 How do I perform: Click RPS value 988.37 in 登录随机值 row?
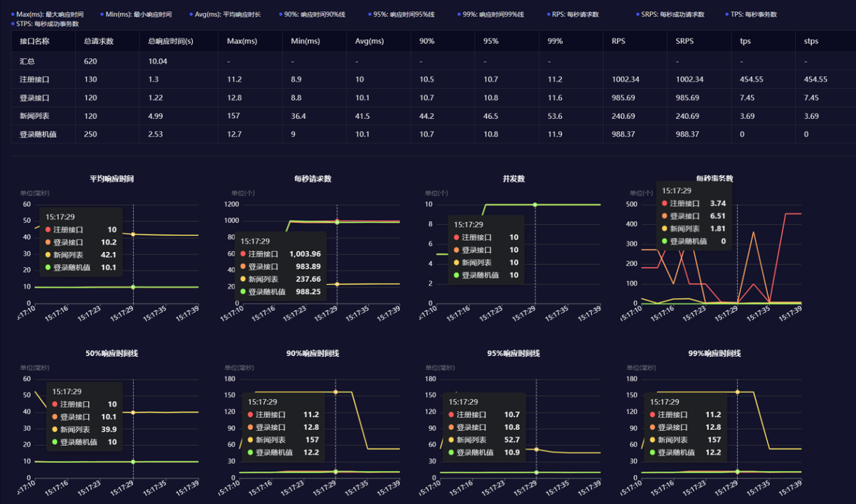(x=623, y=134)
